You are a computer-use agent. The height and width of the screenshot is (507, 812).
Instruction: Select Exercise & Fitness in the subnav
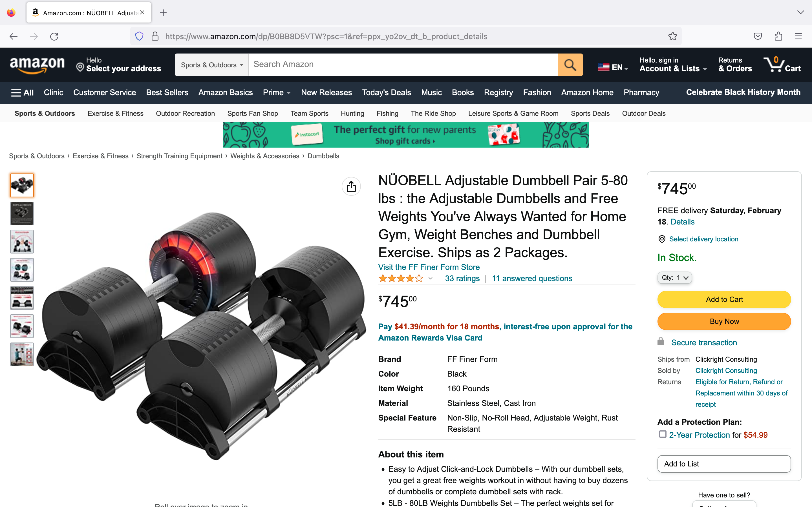tap(115, 113)
